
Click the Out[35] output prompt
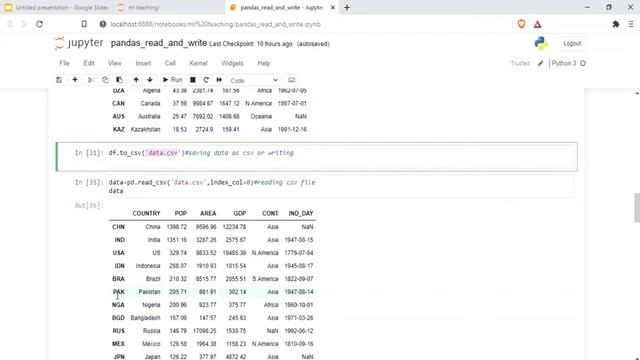tap(89, 205)
